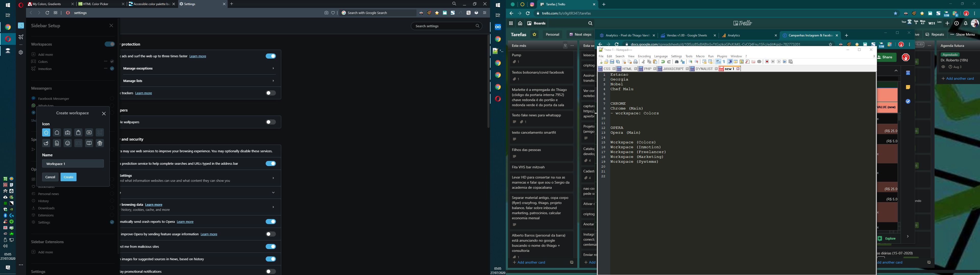Viewport: 980px width, 275px height.
Task: Click the Create workspace button
Action: (68, 177)
